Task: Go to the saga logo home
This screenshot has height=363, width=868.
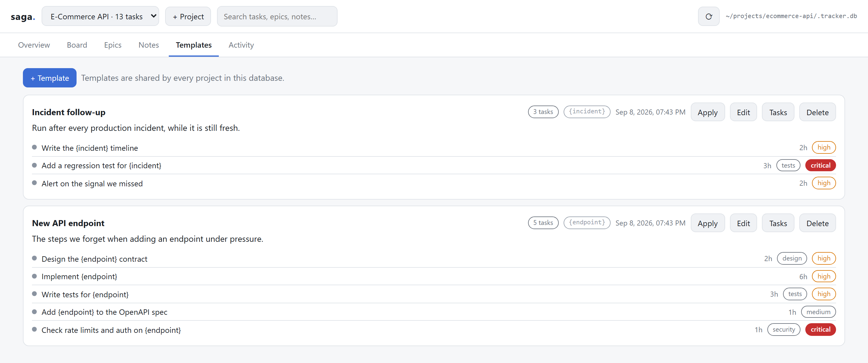Action: pyautogui.click(x=23, y=17)
